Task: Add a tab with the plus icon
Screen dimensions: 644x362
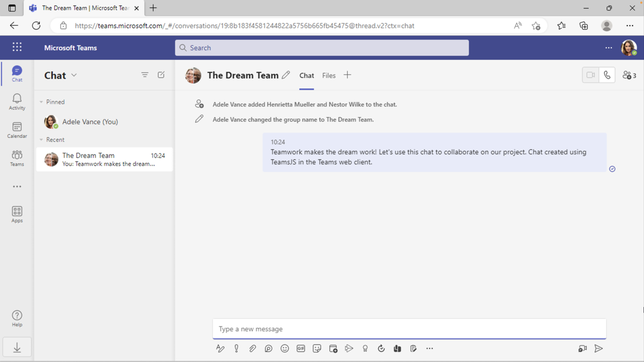Action: (347, 75)
